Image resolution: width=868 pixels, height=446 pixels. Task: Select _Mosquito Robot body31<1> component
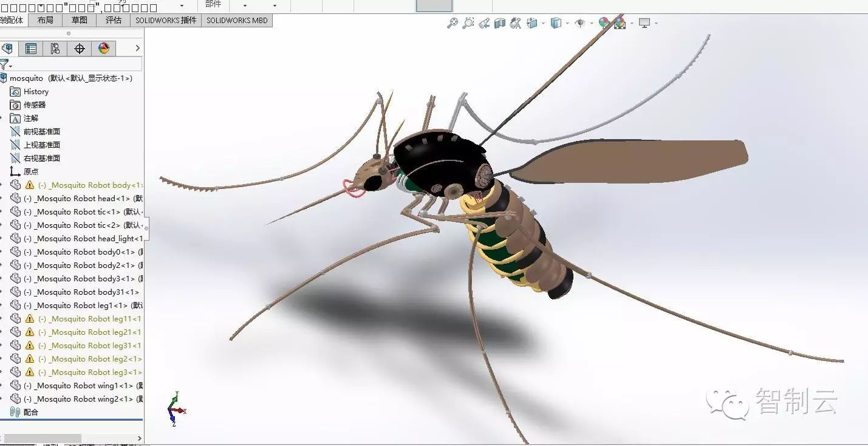[x=75, y=292]
